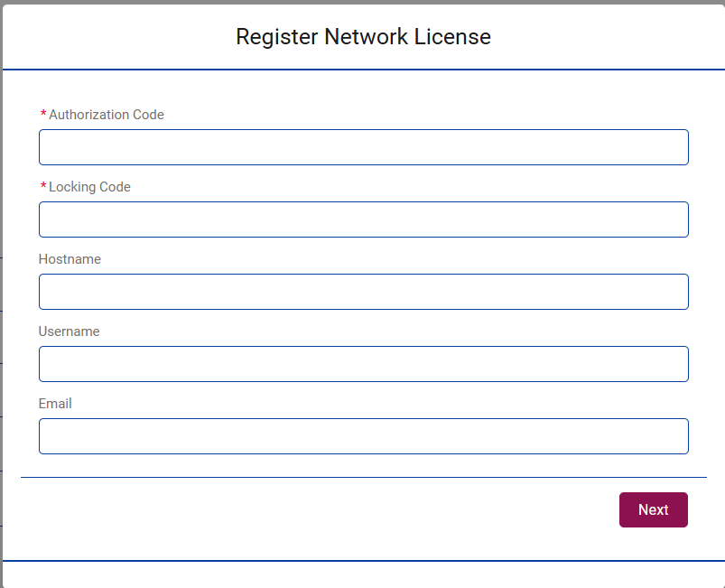Click the Username label text
Screen dimensions: 725x588
(69, 331)
